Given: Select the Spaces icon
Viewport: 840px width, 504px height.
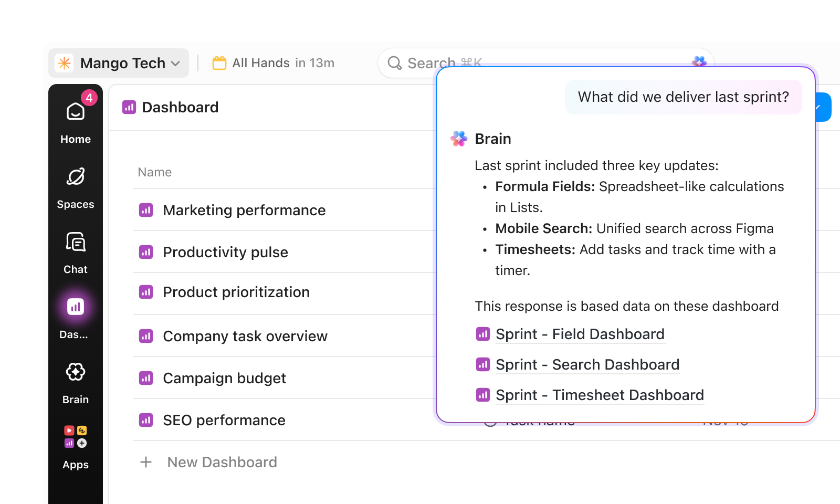Looking at the screenshot, I should (75, 177).
